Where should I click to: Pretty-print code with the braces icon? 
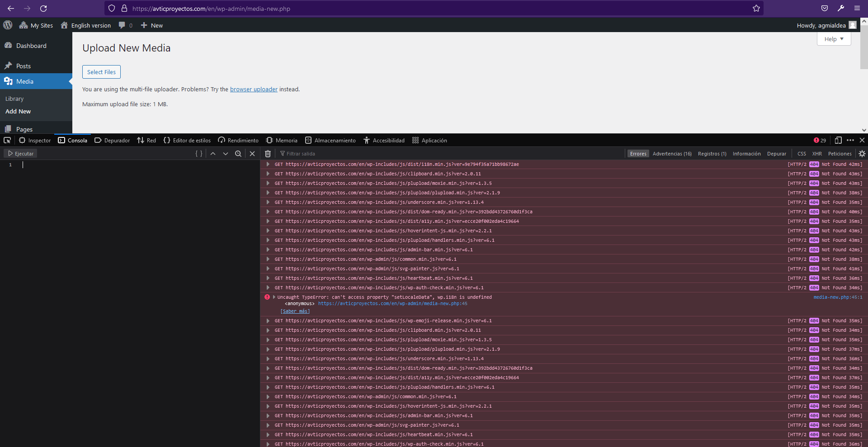click(x=199, y=154)
